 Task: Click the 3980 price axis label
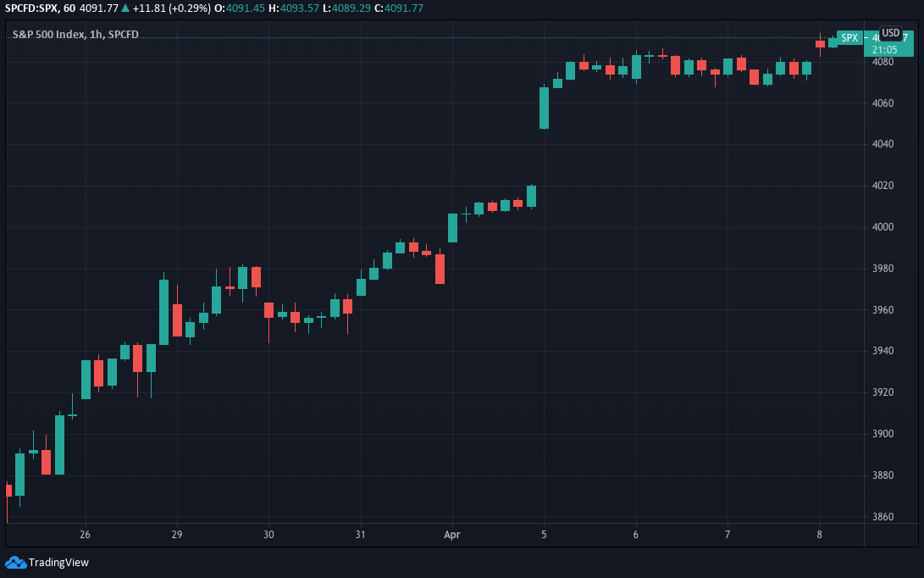pyautogui.click(x=883, y=269)
